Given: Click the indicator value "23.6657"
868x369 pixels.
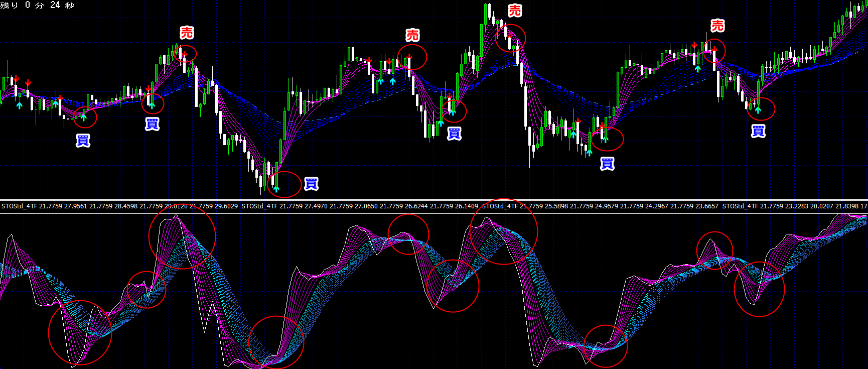Looking at the screenshot, I should pyautogui.click(x=707, y=206).
